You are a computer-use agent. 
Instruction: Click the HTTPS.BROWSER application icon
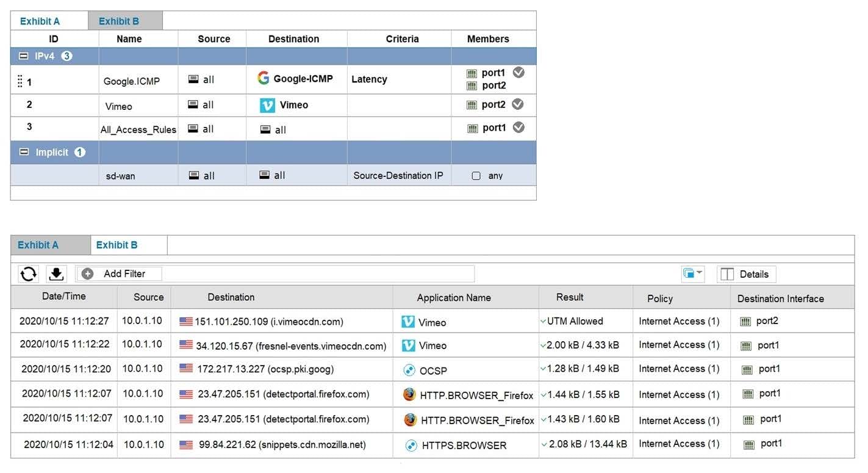click(x=411, y=446)
